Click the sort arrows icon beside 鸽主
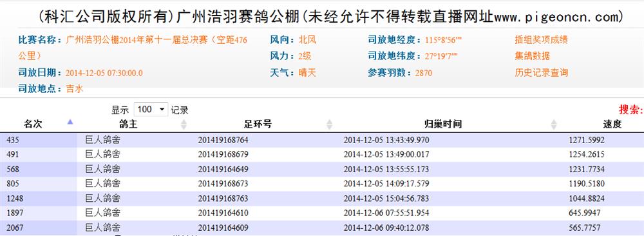The width and height of the screenshot is (644, 236). pyautogui.click(x=184, y=124)
